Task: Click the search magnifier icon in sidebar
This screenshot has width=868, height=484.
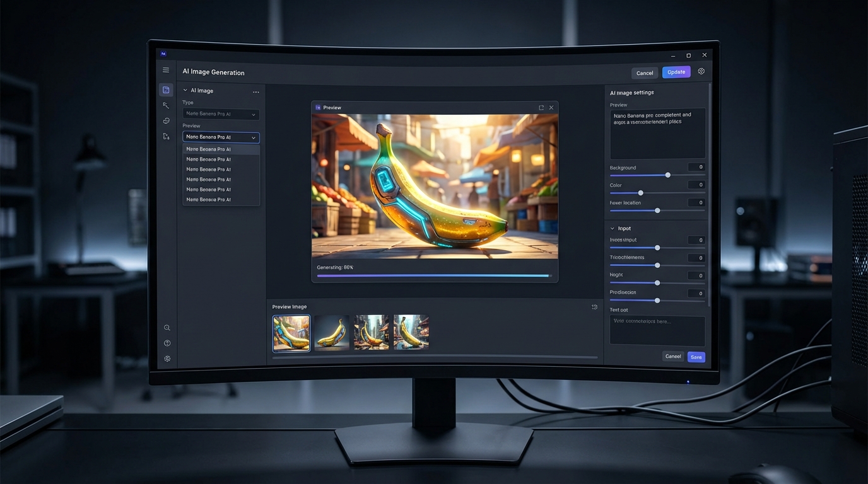Action: pos(167,328)
